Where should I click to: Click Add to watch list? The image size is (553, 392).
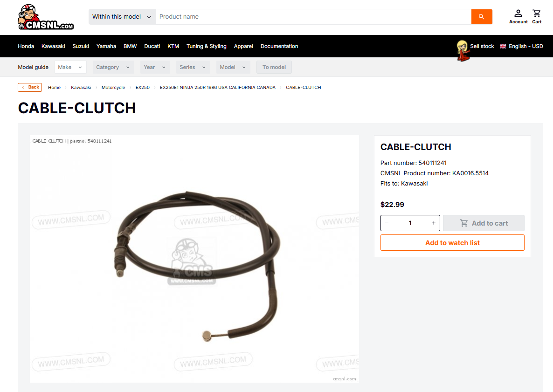tap(452, 243)
